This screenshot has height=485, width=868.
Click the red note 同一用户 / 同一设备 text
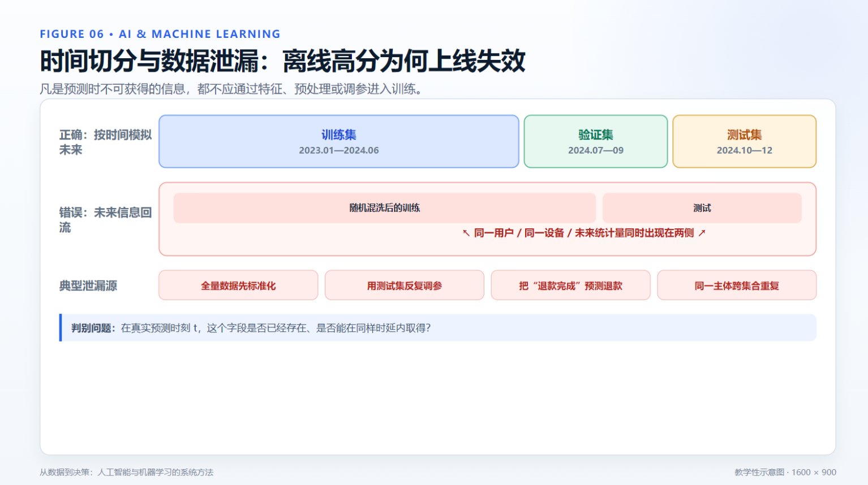pos(584,233)
